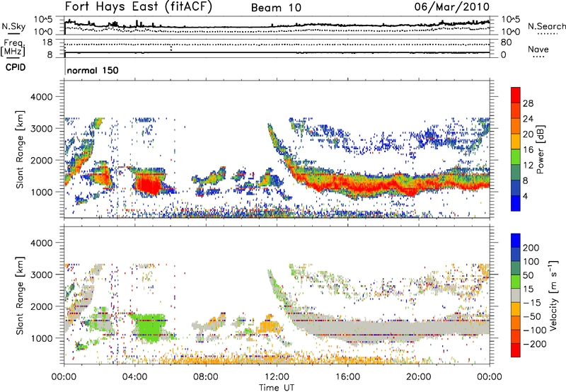Pick the gray segment of Velocity color bar

(x=516, y=295)
